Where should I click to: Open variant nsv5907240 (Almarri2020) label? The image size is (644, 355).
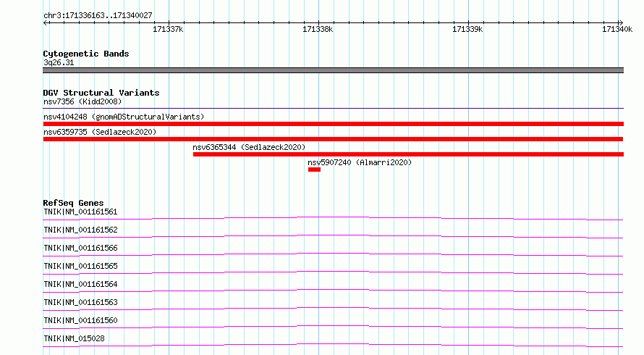[x=360, y=162]
